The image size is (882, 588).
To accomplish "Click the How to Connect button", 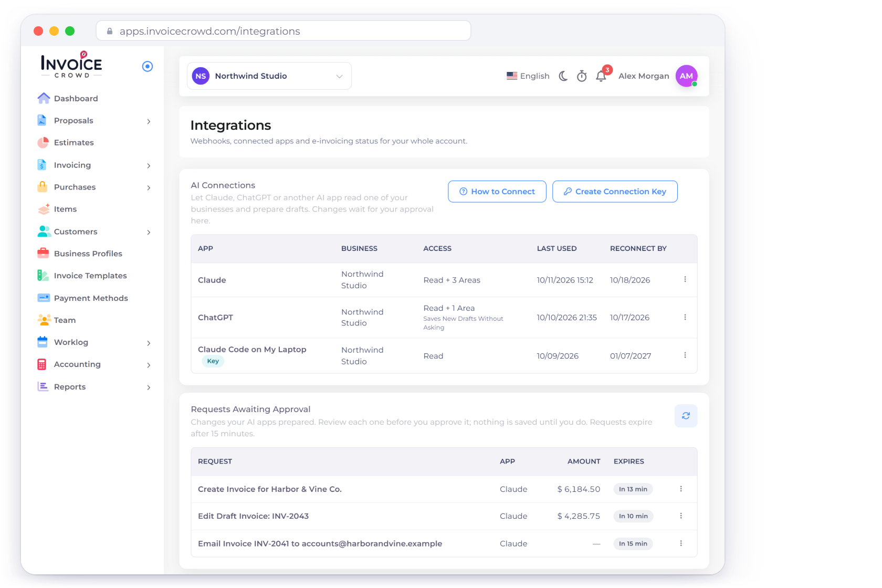I will [497, 192].
